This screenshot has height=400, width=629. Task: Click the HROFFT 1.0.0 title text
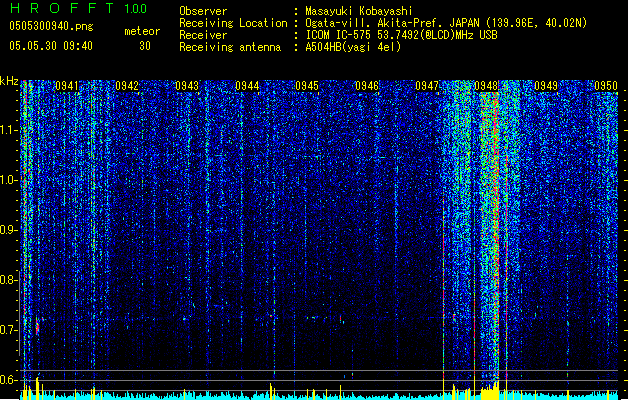[x=79, y=8]
